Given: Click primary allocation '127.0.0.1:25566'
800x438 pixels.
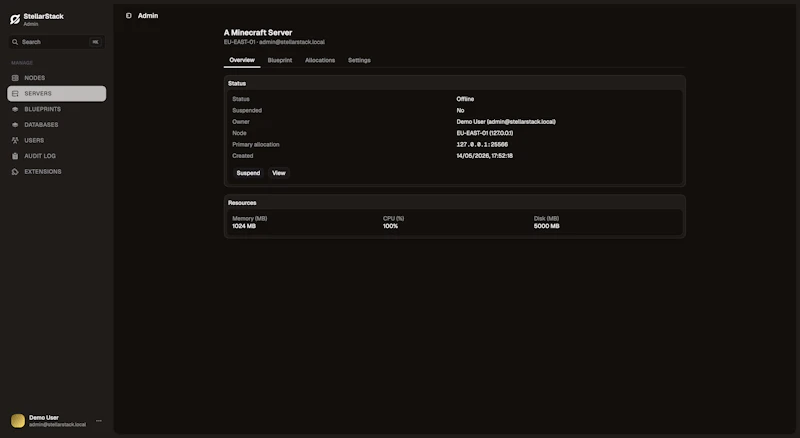Looking at the screenshot, I should coord(482,144).
